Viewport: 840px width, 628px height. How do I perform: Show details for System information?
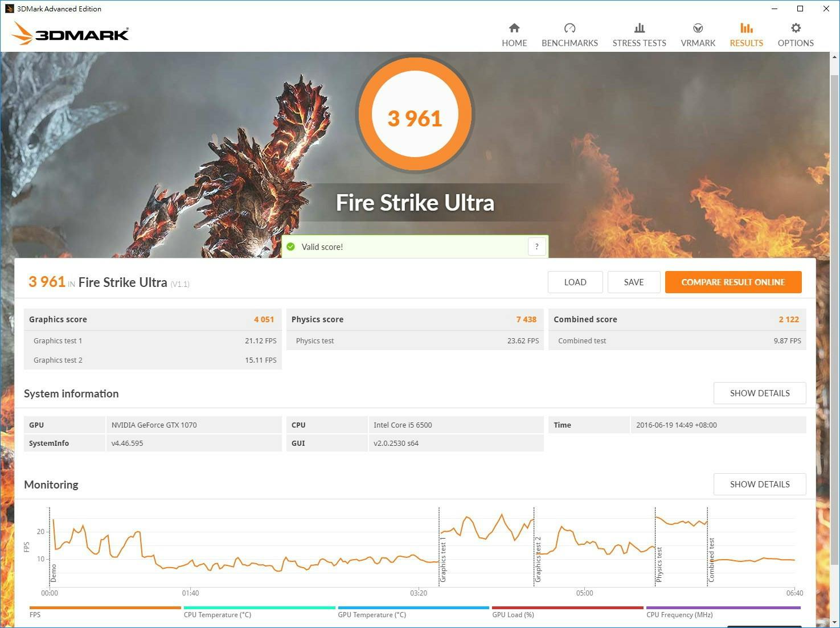(760, 393)
